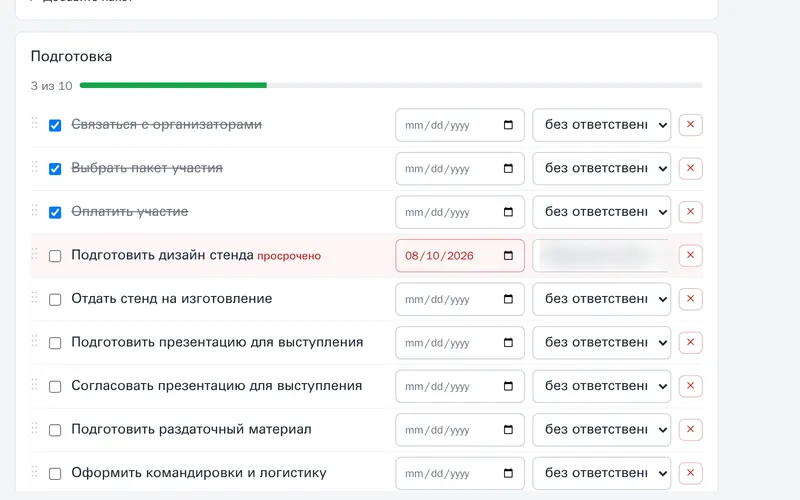Click crossed-out title 'Оплатить участие'
Screen dimensions: 800x500
point(130,211)
